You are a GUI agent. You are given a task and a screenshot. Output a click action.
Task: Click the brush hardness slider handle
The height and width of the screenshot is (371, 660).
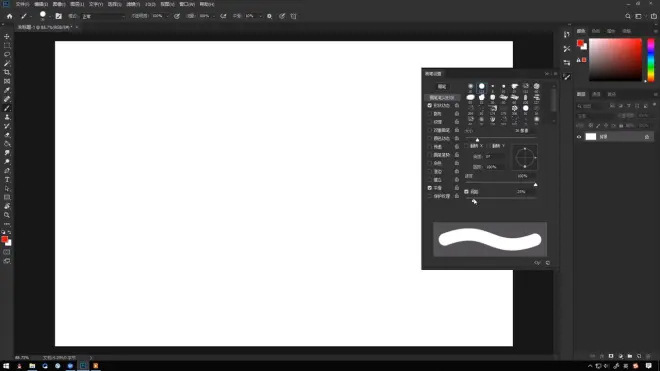click(x=535, y=184)
